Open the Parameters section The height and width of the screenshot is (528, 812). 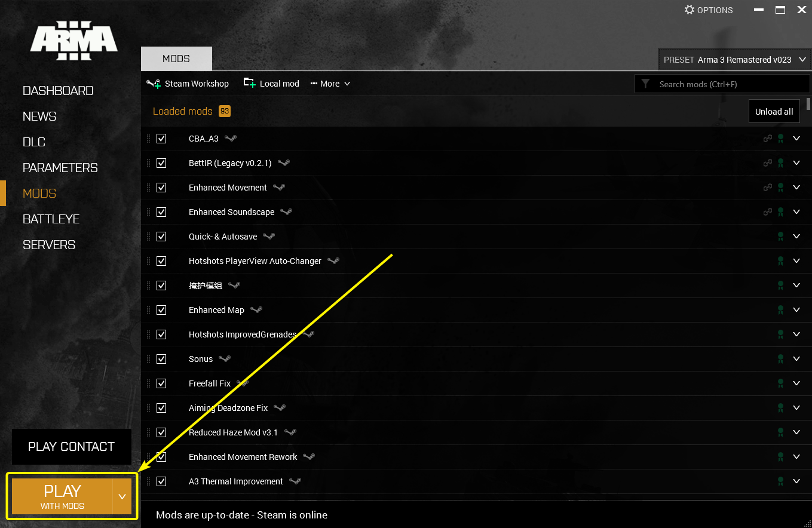click(x=60, y=168)
